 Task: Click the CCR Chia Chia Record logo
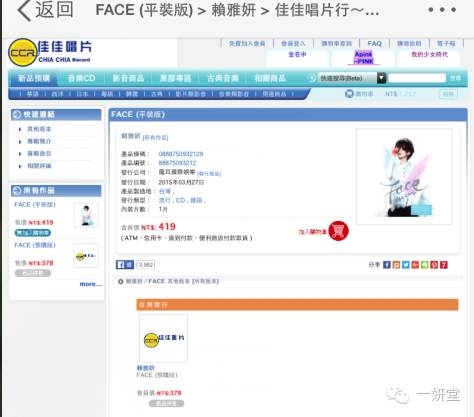50,52
